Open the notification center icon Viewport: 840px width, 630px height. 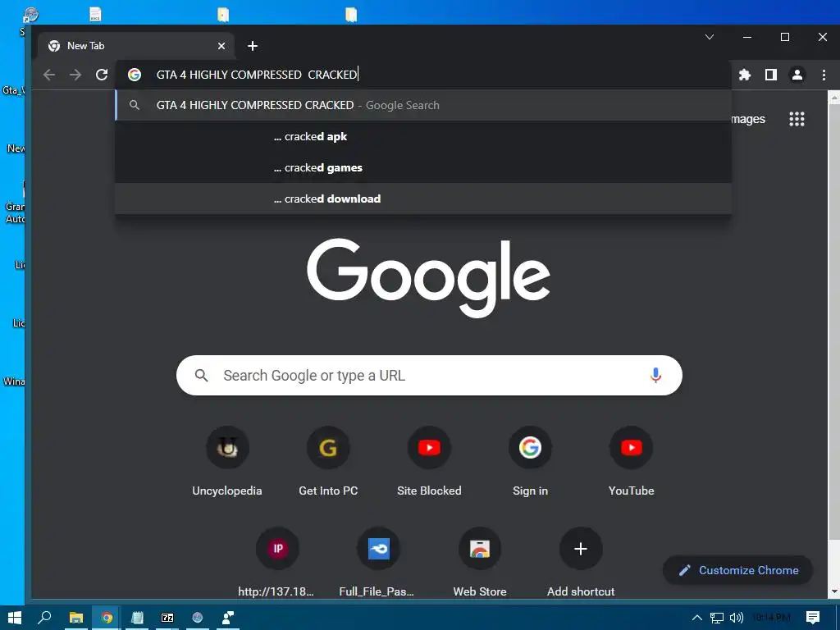(x=813, y=618)
